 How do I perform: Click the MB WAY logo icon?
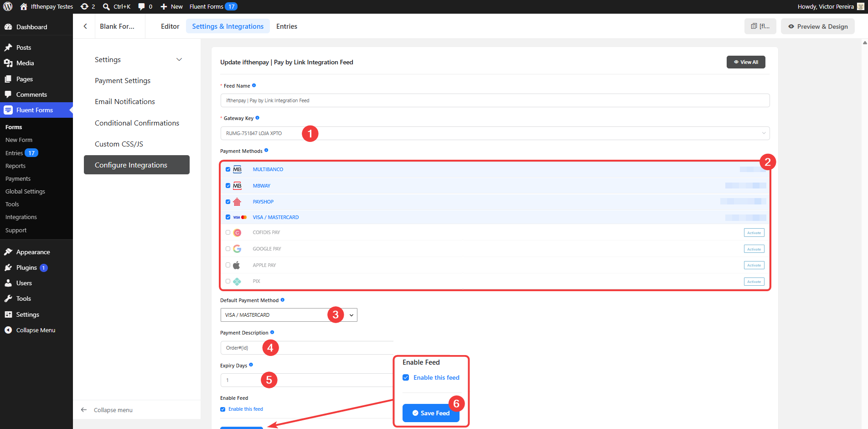(238, 186)
